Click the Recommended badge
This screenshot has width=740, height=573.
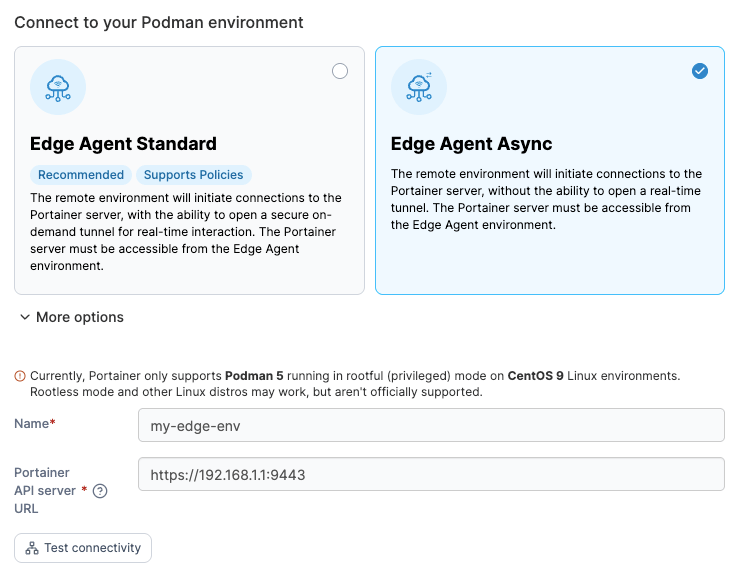click(81, 175)
